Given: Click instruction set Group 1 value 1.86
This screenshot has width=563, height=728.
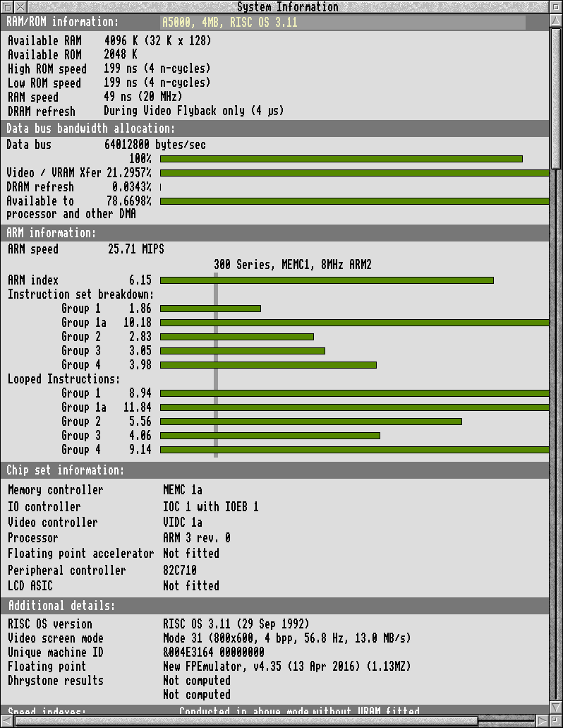Looking at the screenshot, I should [x=140, y=309].
